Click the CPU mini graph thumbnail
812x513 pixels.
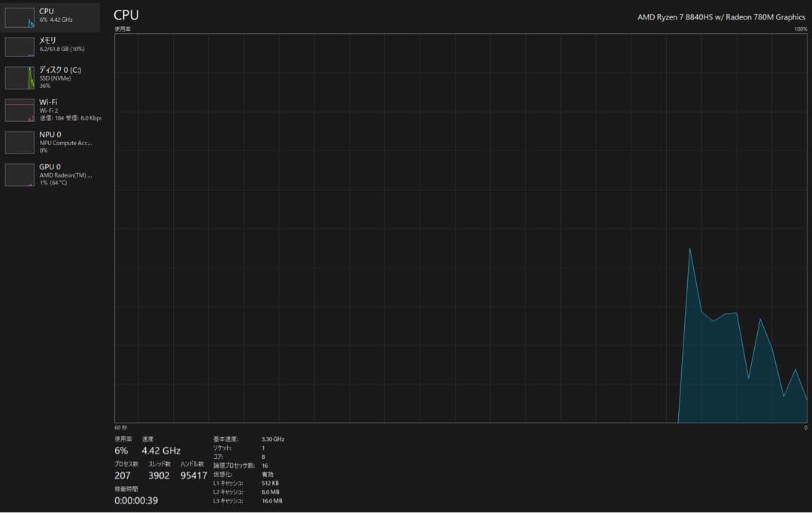click(20, 18)
